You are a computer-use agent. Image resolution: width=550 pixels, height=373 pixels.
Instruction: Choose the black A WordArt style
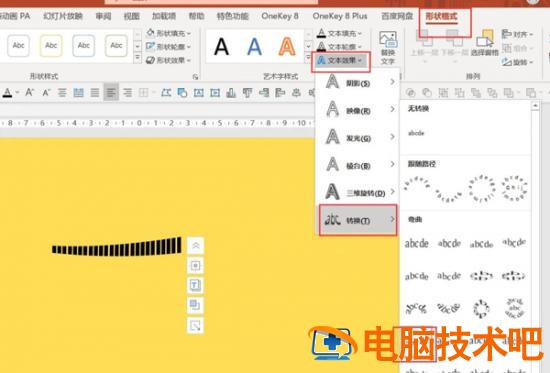[222, 47]
